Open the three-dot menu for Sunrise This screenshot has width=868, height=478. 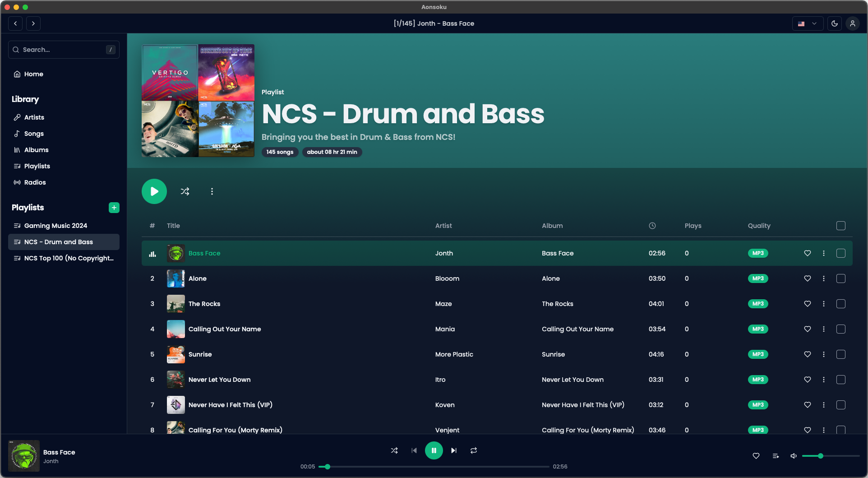pyautogui.click(x=824, y=354)
